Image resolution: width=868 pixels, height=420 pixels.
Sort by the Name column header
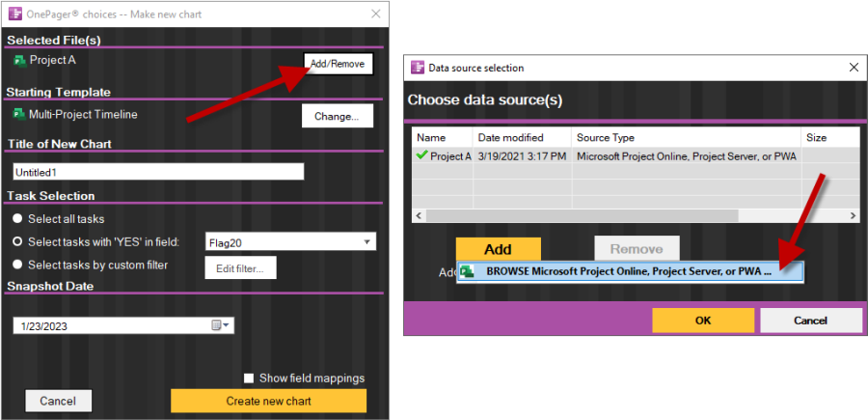tap(442, 138)
